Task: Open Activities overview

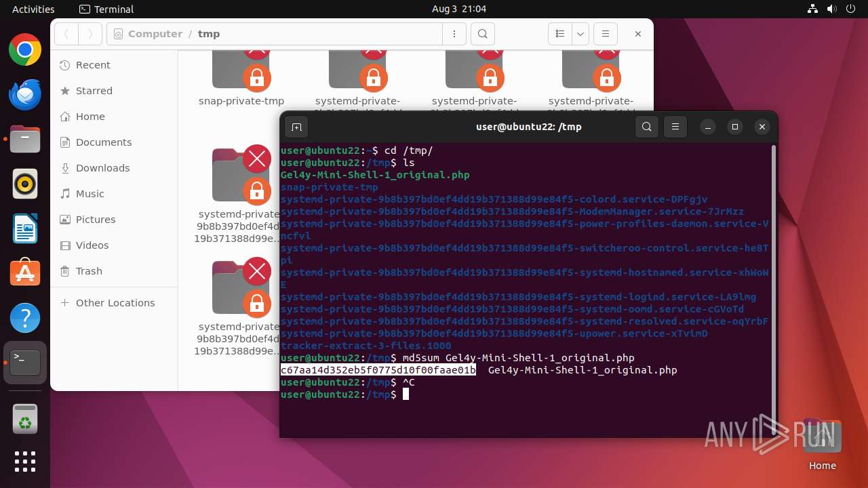Action: click(33, 9)
